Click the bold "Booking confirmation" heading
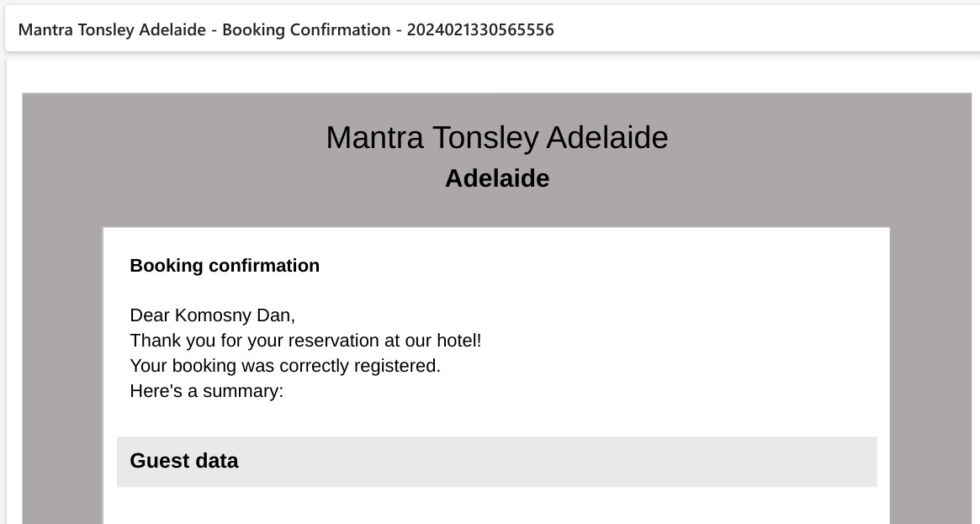980x524 pixels. point(225,266)
